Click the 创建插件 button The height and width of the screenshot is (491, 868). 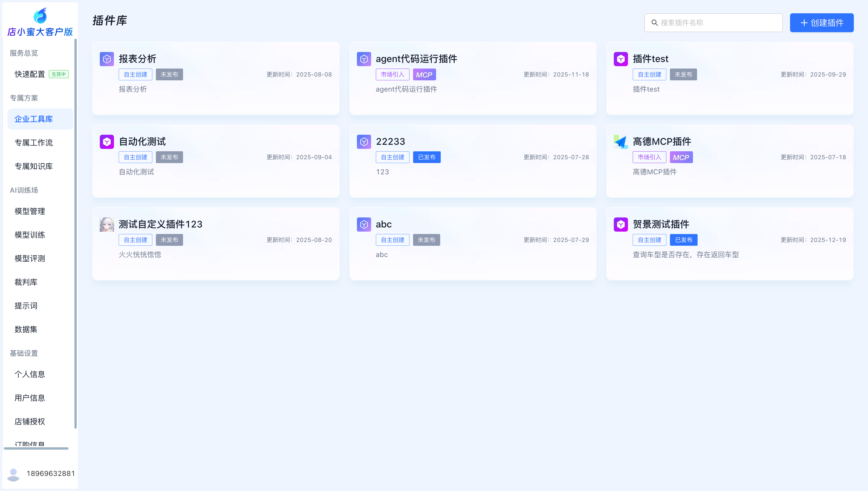coord(821,22)
